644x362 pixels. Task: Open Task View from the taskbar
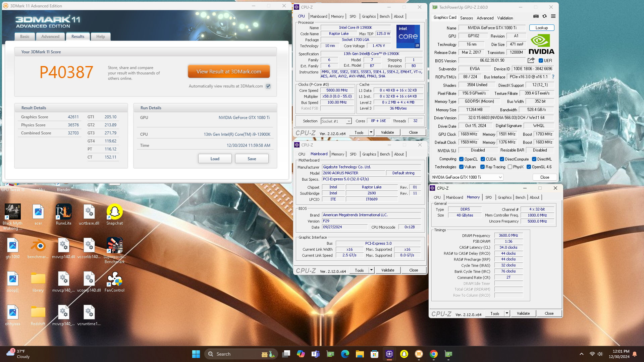pyautogui.click(x=286, y=354)
